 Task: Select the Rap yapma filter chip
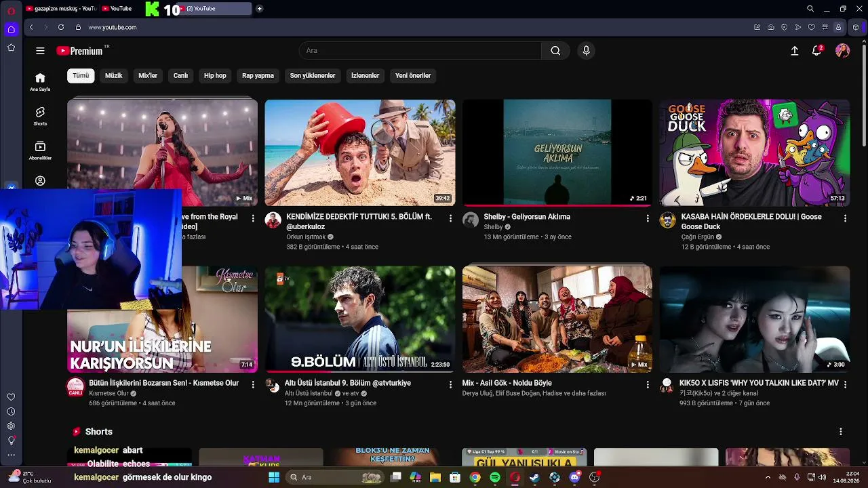258,76
